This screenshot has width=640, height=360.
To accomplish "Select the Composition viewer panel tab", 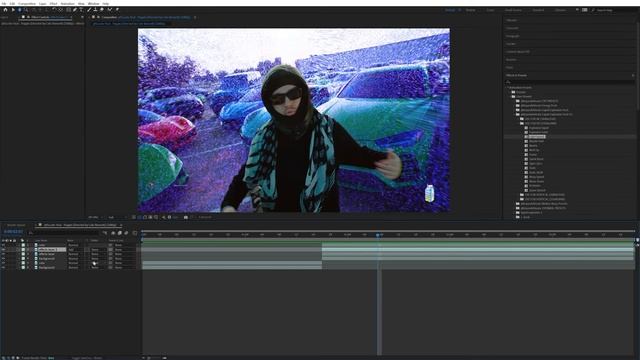I will click(x=145, y=18).
